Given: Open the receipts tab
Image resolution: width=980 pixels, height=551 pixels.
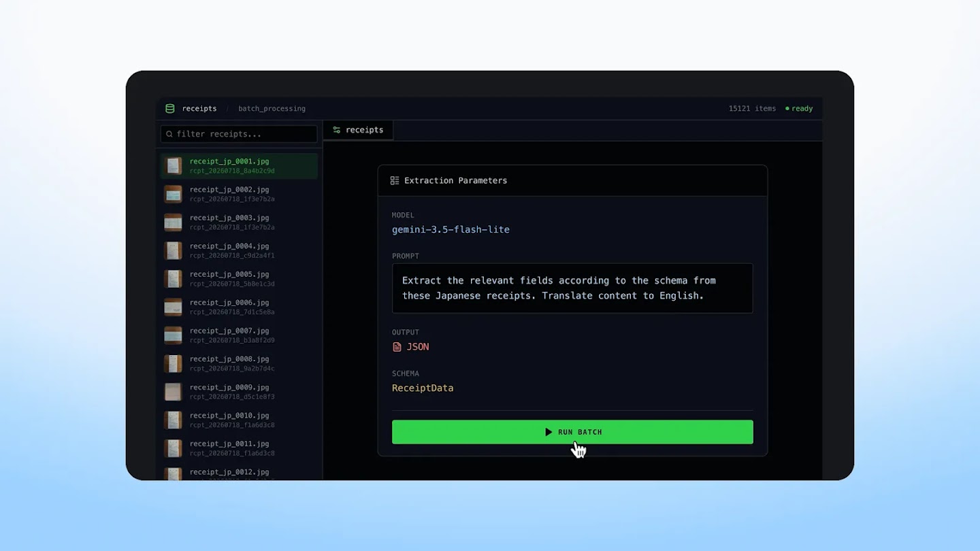Looking at the screenshot, I should pyautogui.click(x=358, y=130).
